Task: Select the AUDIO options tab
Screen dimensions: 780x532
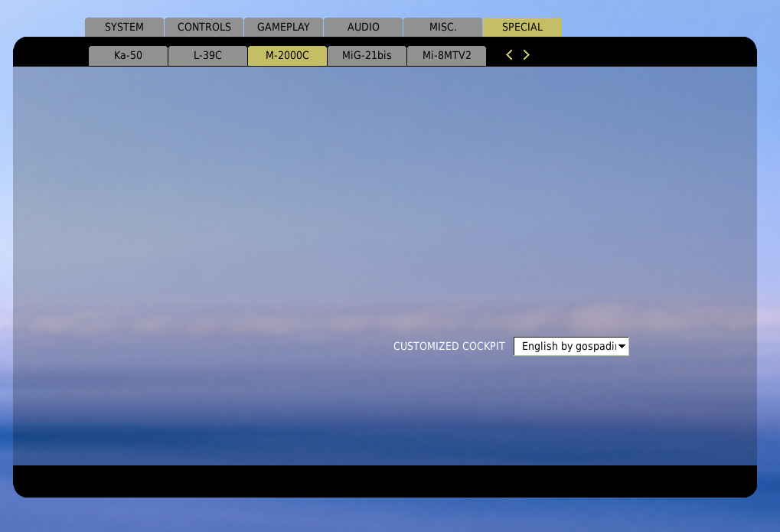Action: point(363,27)
